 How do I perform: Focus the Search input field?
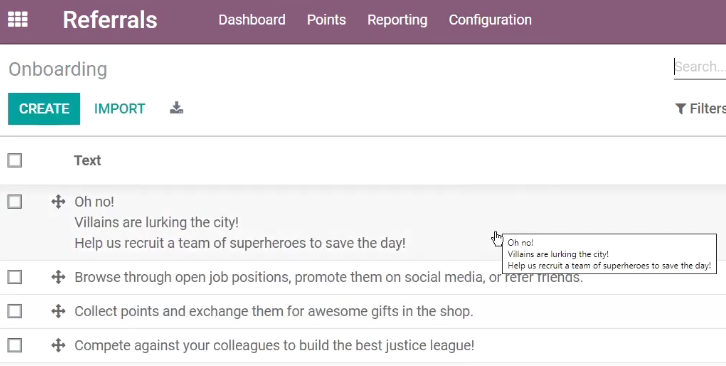coord(700,67)
